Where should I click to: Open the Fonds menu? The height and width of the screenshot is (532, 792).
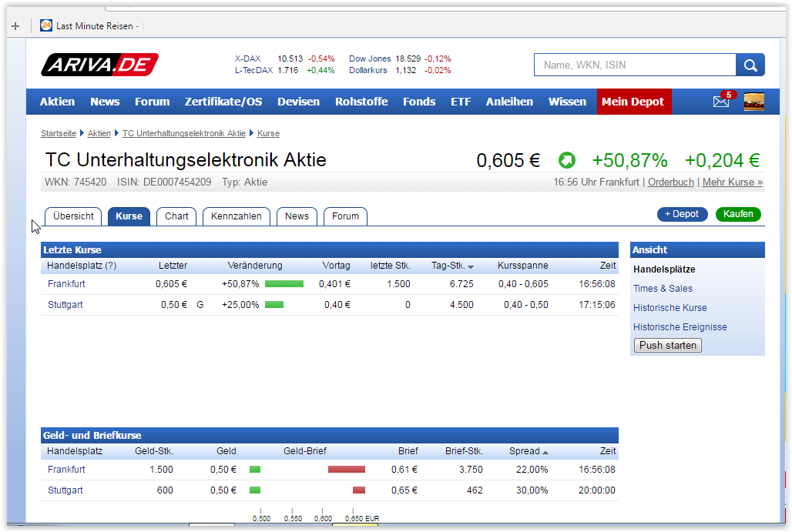419,102
